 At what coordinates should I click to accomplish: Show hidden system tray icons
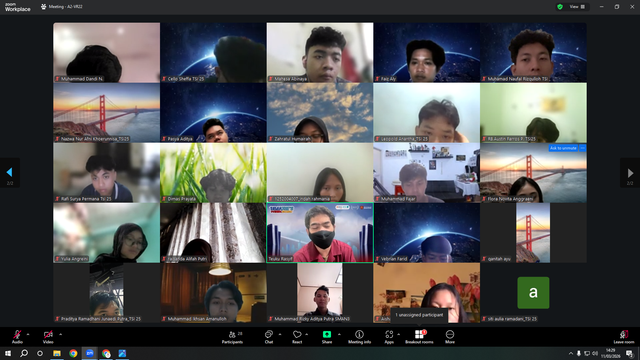[571, 353]
